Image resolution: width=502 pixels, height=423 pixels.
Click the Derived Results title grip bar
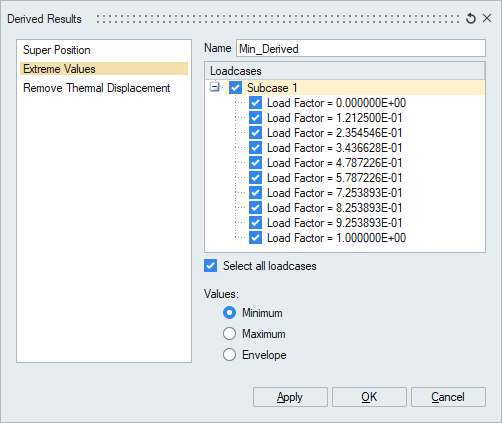[x=278, y=19]
